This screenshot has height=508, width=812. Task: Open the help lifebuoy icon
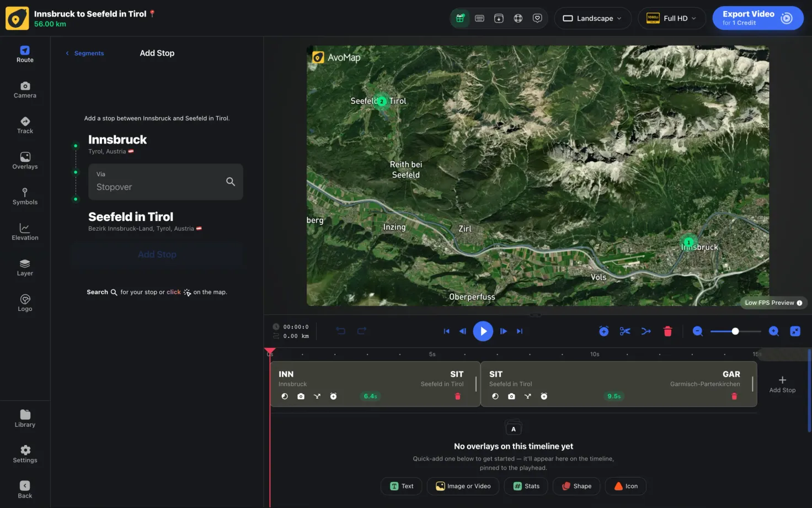click(518, 18)
